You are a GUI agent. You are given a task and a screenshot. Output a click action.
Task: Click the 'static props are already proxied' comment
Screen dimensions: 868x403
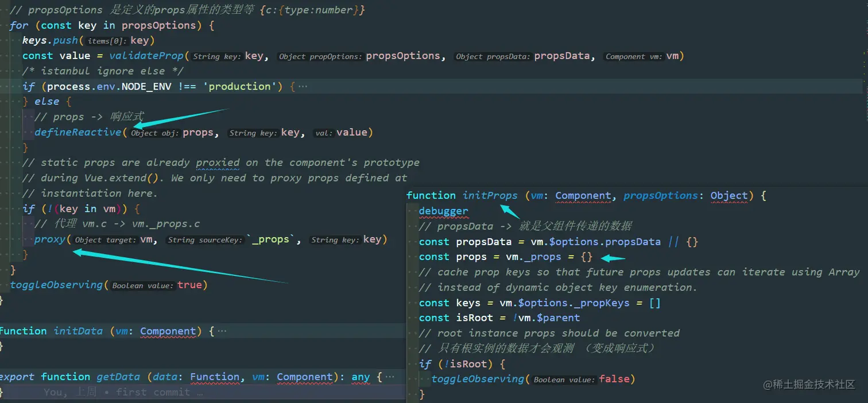point(221,163)
